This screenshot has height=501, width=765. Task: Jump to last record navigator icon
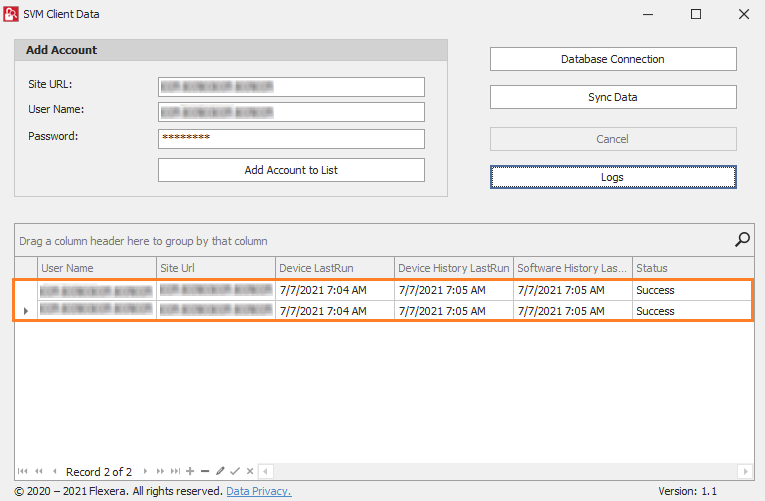point(175,471)
